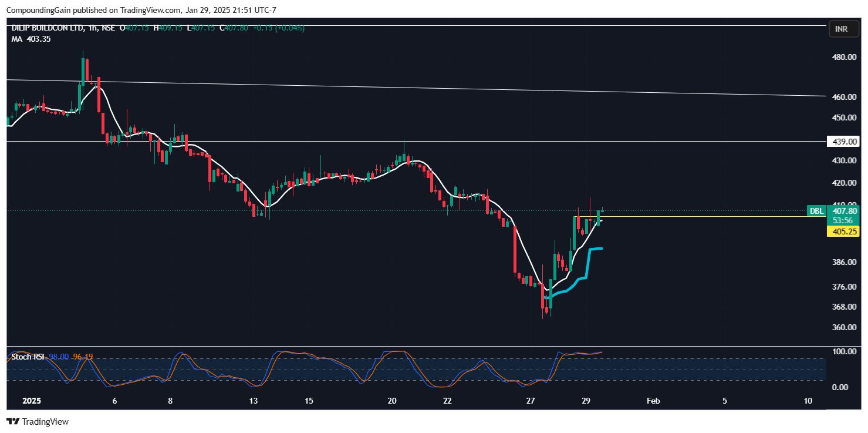The height and width of the screenshot is (433, 868).
Task: Click the 368.00 price axis label
Action: pyautogui.click(x=845, y=307)
